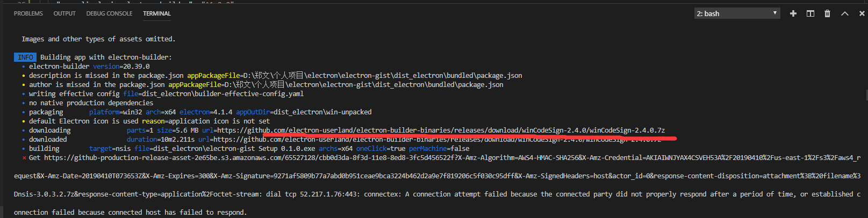
Task: Select the TERMINAL tab
Action: (x=157, y=13)
